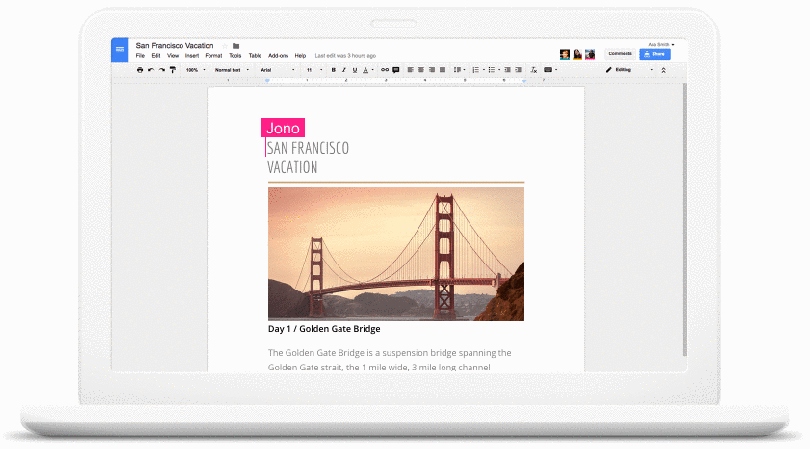Collapse the menus with double-chevron icon
The image size is (810, 449).
pyautogui.click(x=663, y=70)
